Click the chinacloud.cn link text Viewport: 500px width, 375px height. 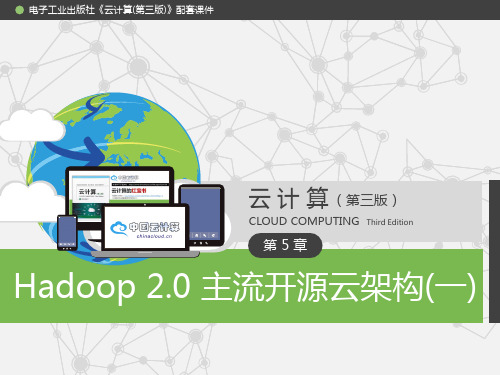[154, 236]
